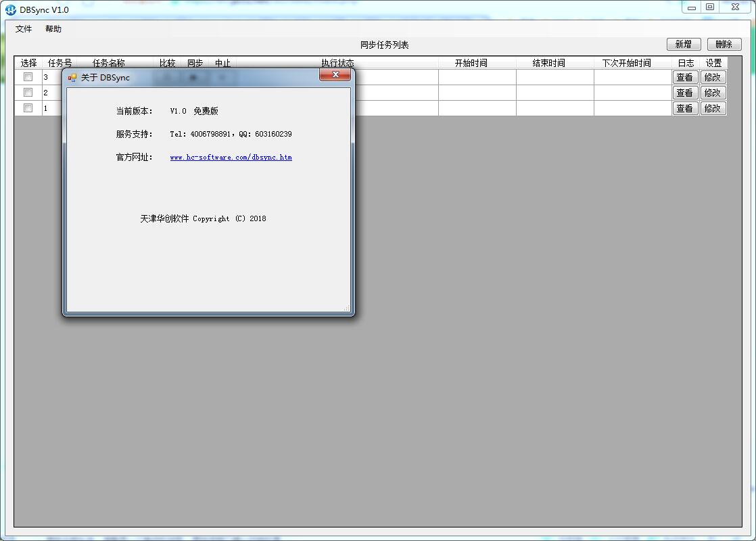Screen dimensions: 756x541
Task: Click 查看 log button on task 1 row
Action: point(685,108)
